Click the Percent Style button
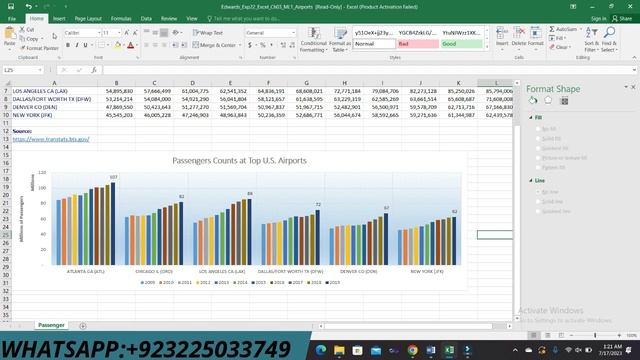 (263, 45)
